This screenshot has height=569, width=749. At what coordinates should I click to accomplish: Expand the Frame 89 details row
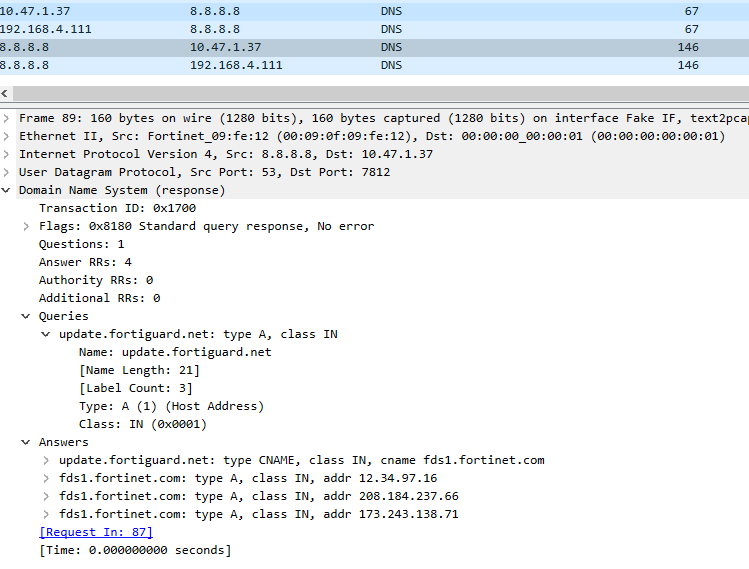(x=6, y=118)
